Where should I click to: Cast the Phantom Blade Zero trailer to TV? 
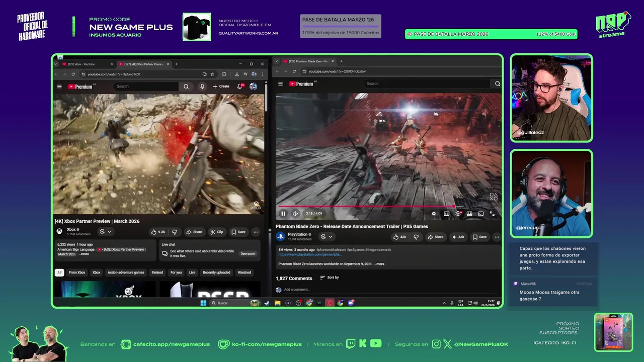pyautogui.click(x=480, y=214)
